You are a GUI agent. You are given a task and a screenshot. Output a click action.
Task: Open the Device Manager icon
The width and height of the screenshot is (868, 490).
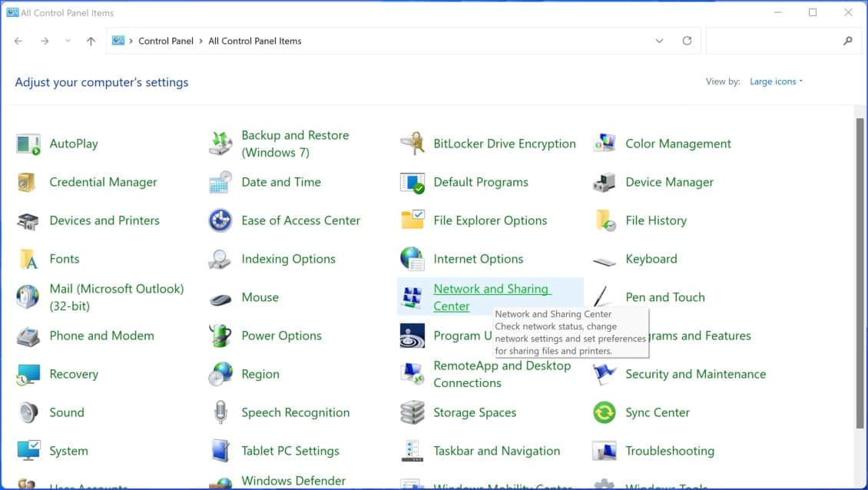(605, 182)
